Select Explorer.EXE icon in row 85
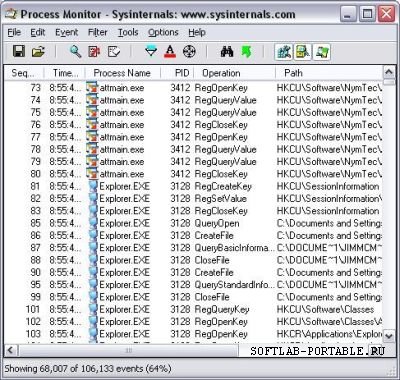 93,223
